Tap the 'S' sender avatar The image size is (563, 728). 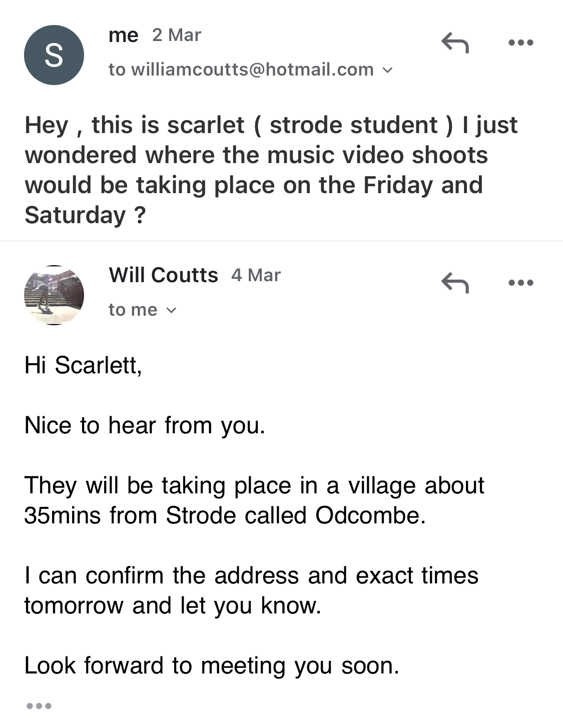54,55
